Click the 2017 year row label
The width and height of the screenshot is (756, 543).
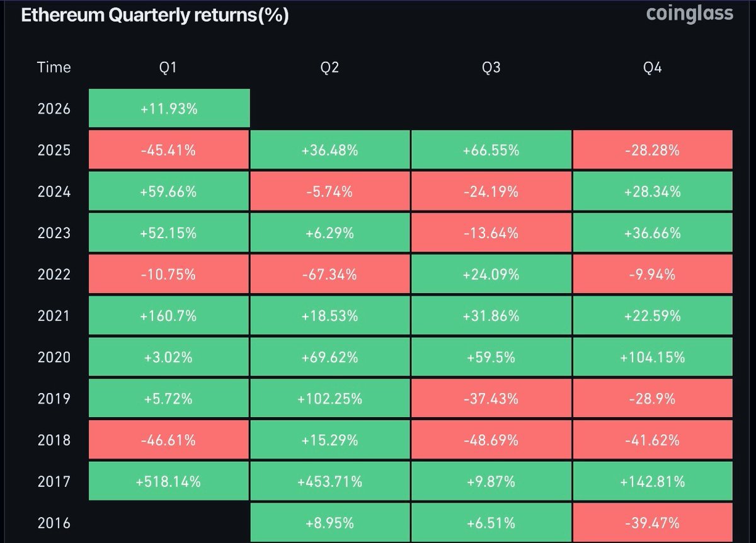(54, 482)
